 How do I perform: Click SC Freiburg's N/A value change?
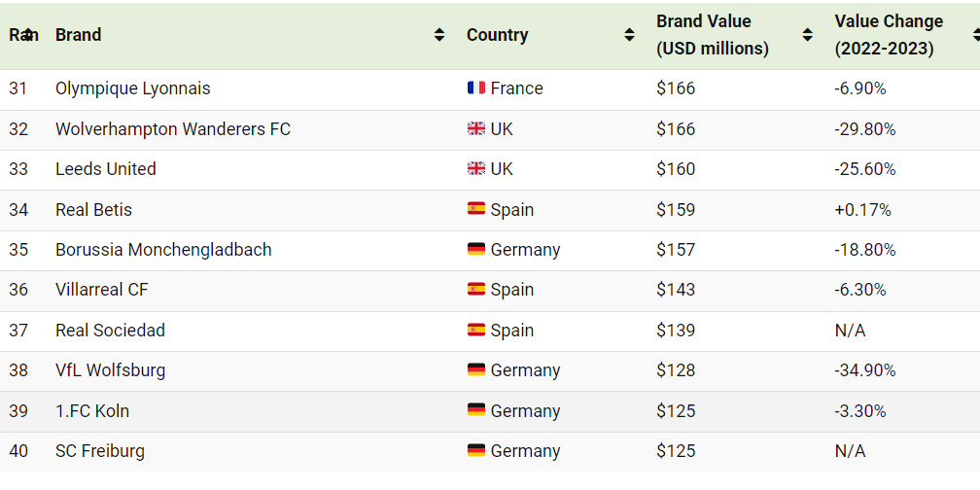850,451
